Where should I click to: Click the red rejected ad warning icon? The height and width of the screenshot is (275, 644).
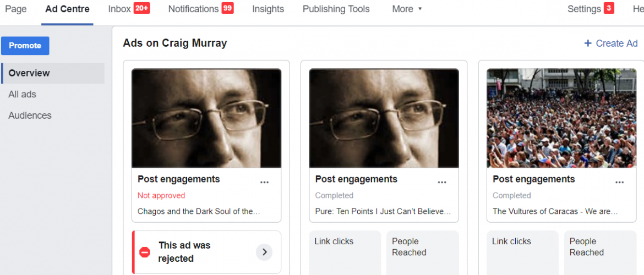pos(145,252)
